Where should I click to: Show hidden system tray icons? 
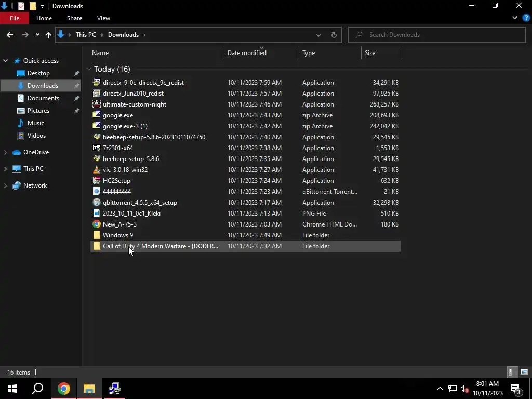pyautogui.click(x=440, y=389)
